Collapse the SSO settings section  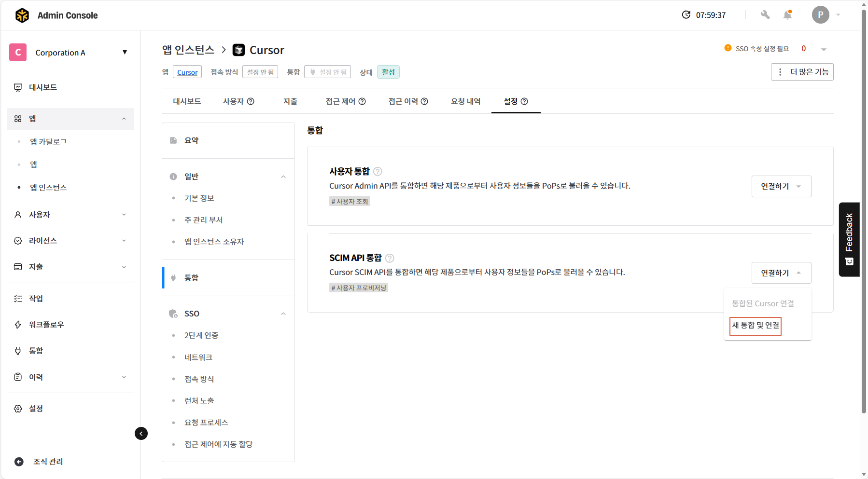pos(283,314)
